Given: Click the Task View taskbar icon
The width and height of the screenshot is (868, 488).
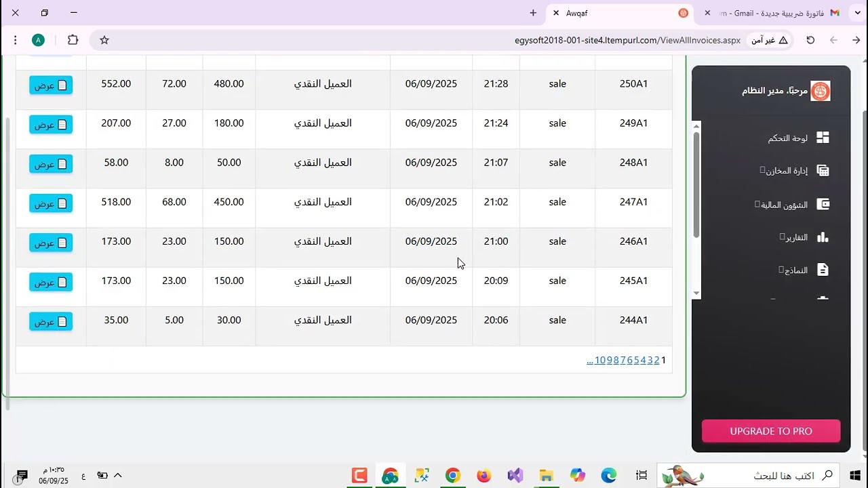Looking at the screenshot, I should [x=642, y=476].
